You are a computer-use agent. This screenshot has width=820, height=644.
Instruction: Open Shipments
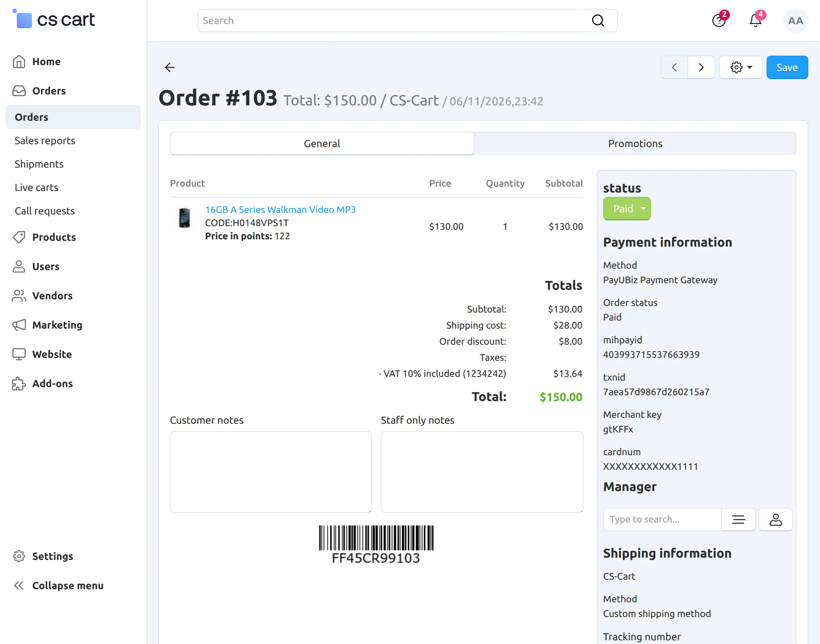click(x=39, y=164)
